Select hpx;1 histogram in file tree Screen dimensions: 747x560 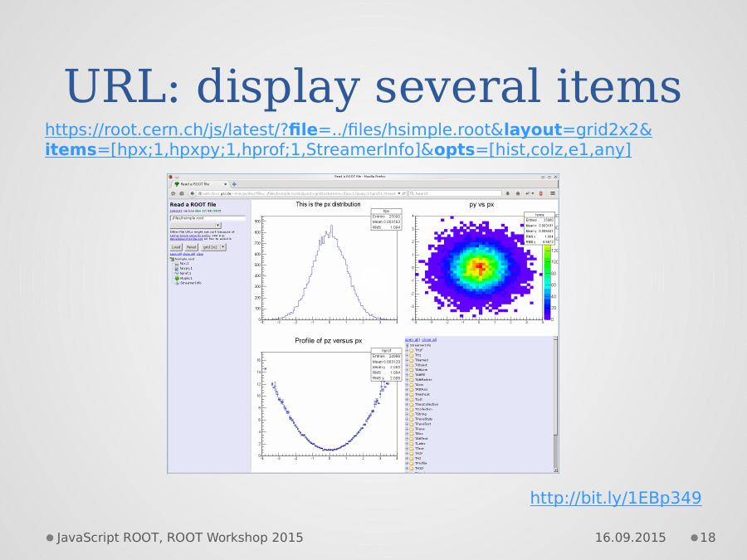(x=184, y=263)
